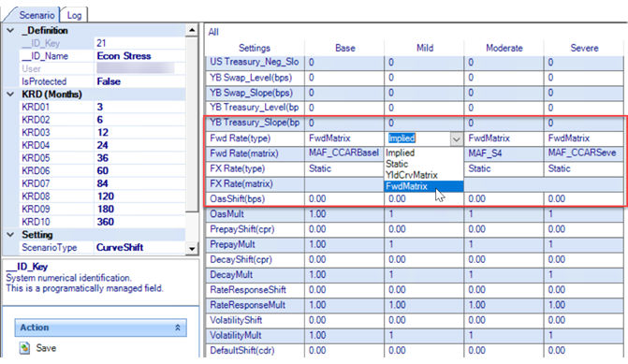Select the YB Swap_Slope(bps) row label
Screen dimensions: 628x364
coord(251,93)
